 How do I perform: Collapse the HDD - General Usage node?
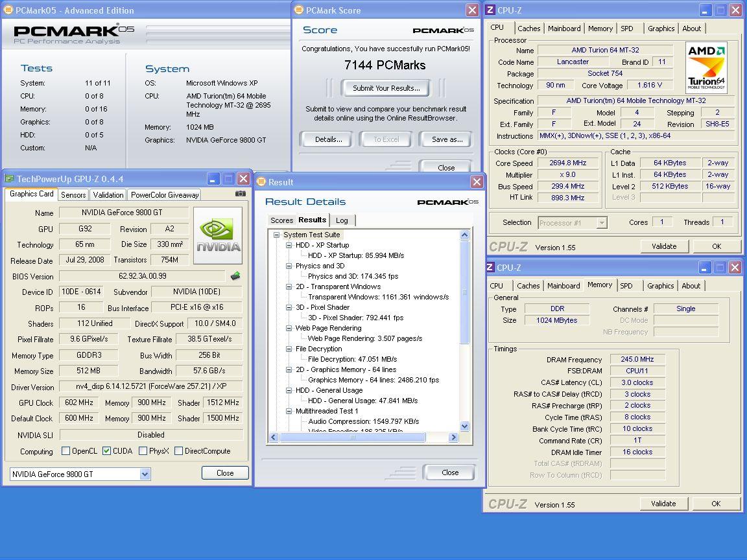coord(289,390)
